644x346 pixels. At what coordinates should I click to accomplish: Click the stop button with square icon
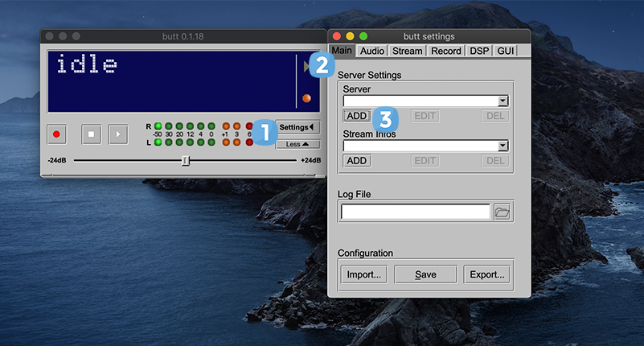pyautogui.click(x=91, y=134)
